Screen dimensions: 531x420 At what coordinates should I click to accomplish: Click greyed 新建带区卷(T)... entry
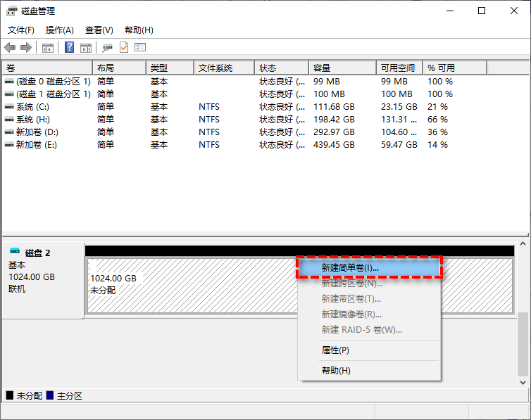click(x=369, y=299)
